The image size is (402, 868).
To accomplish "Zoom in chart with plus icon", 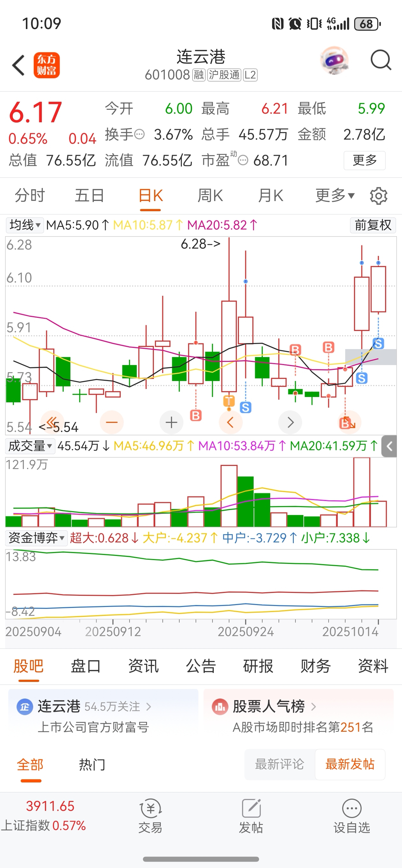I will pos(171,422).
